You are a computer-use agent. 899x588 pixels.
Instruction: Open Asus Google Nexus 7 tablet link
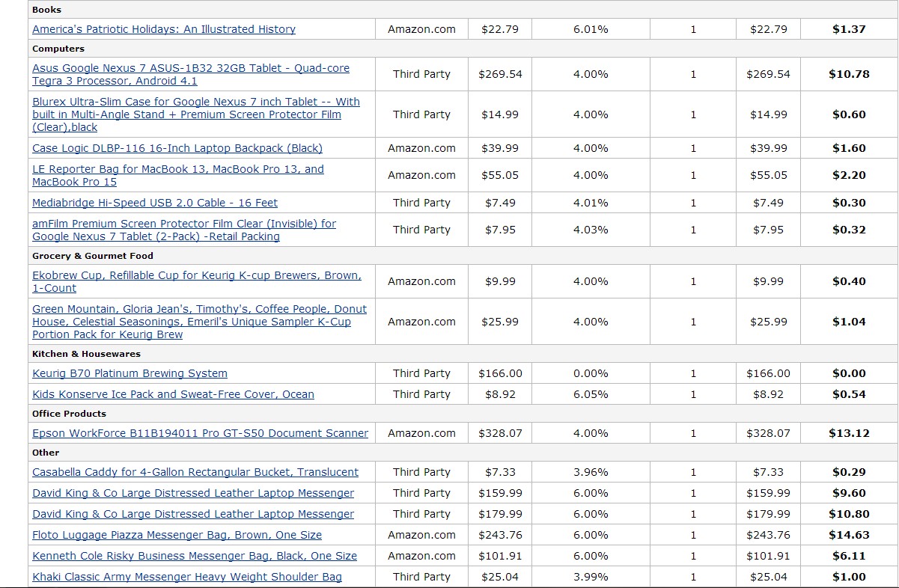pyautogui.click(x=191, y=74)
